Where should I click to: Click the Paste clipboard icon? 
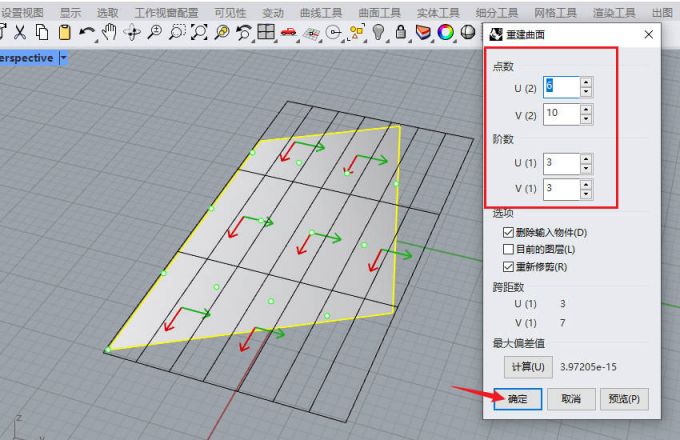coord(65,33)
